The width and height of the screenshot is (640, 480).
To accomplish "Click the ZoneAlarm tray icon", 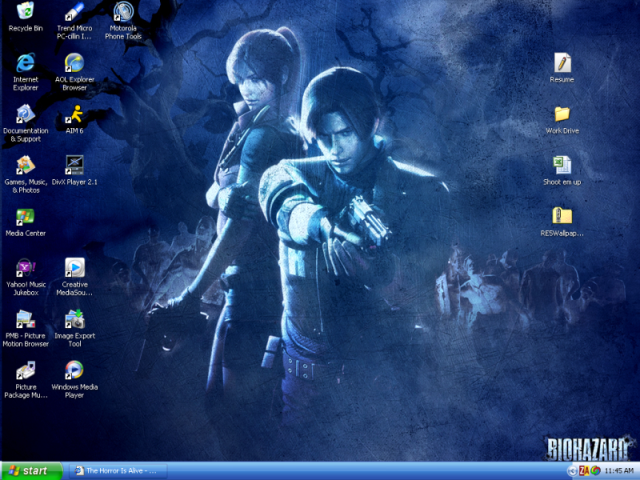I will coord(583,470).
